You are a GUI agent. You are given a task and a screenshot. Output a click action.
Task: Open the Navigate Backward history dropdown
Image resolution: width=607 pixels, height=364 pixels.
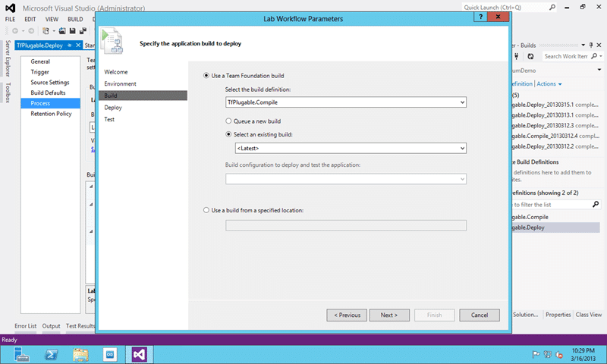tap(23, 31)
